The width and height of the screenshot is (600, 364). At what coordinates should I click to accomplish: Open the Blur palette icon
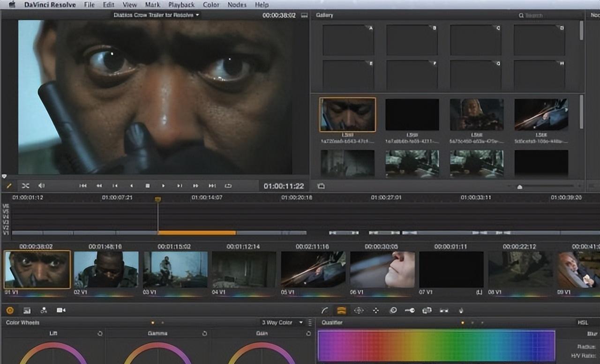pyautogui.click(x=393, y=310)
